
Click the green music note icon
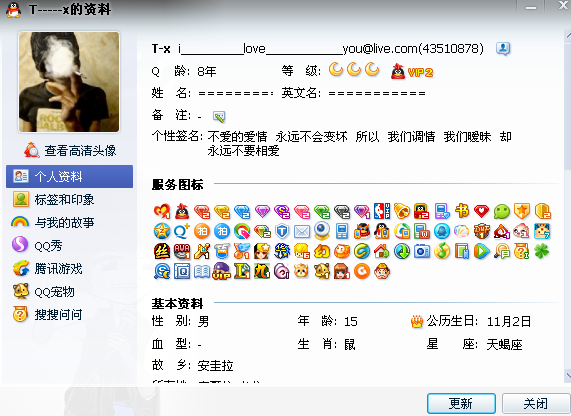[442, 251]
